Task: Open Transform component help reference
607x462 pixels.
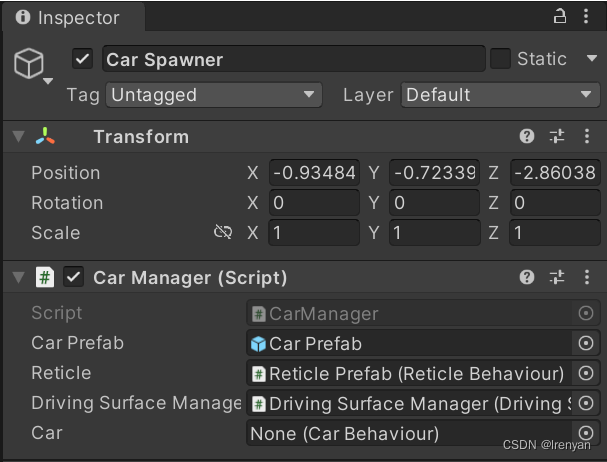Action: (x=527, y=137)
